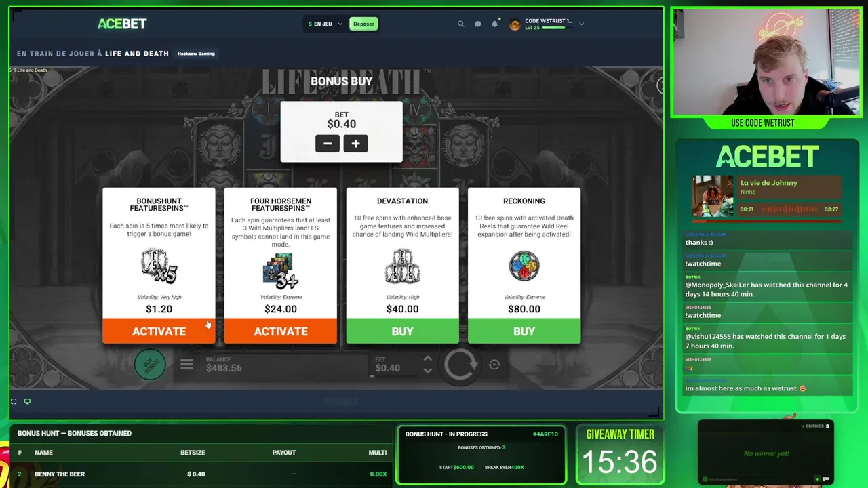Open the game hamburger menu
Viewport: 868px width, 488px height.
pos(186,365)
